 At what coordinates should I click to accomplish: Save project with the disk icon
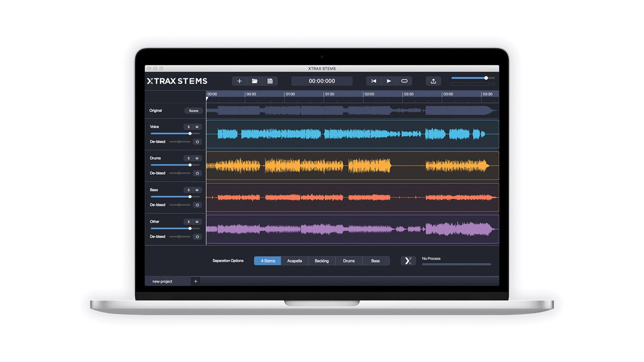tap(270, 81)
